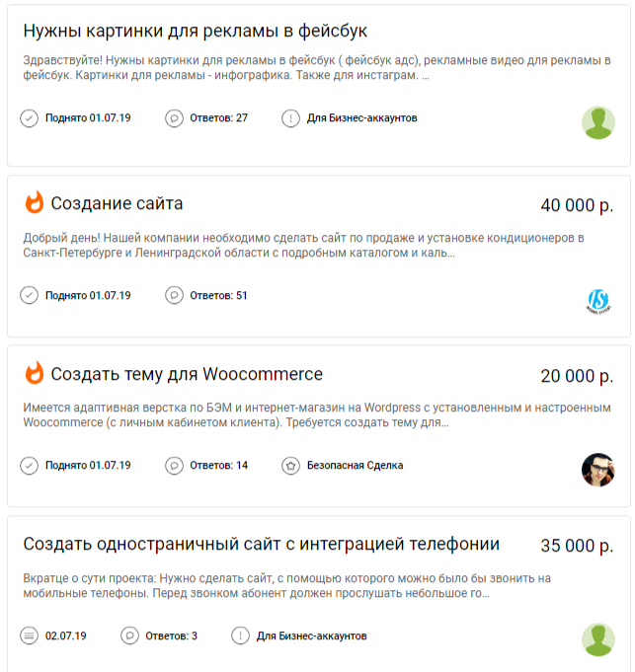This screenshot has height=672, width=635.
Task: Open green avatar on telephony site project
Action: [597, 639]
